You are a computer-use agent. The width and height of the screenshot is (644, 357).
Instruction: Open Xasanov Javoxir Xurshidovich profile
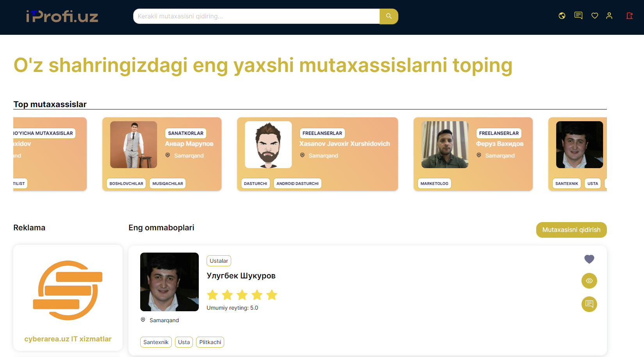[344, 144]
